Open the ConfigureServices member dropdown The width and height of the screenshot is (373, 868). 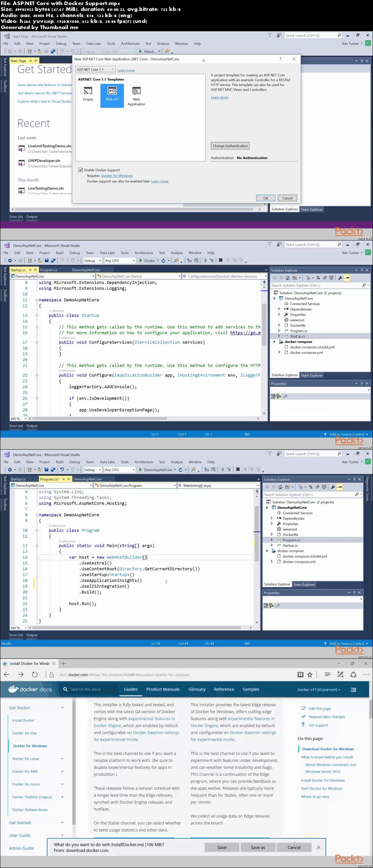225,276
